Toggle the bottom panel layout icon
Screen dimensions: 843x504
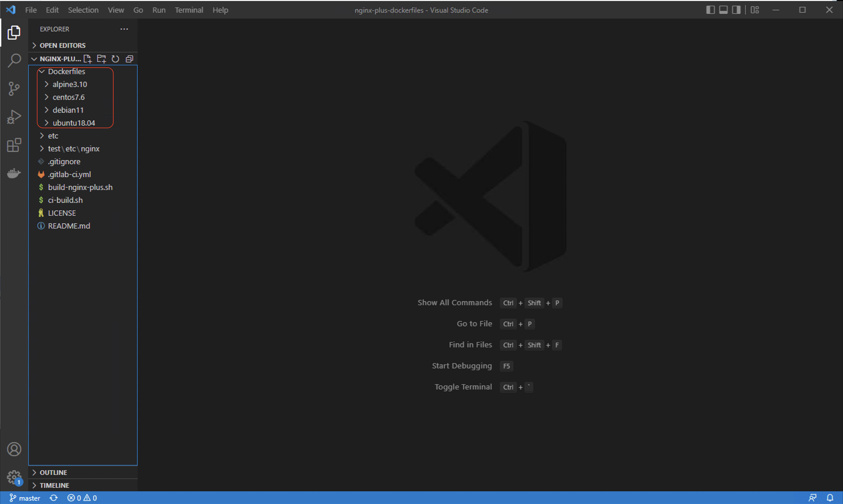point(724,10)
